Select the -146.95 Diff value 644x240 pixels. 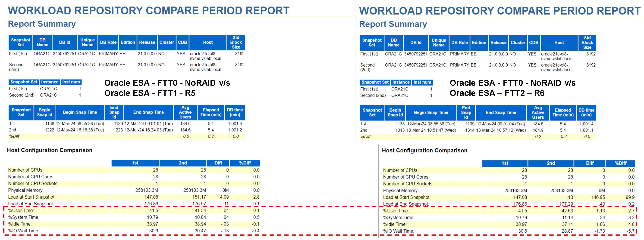[x=597, y=197]
